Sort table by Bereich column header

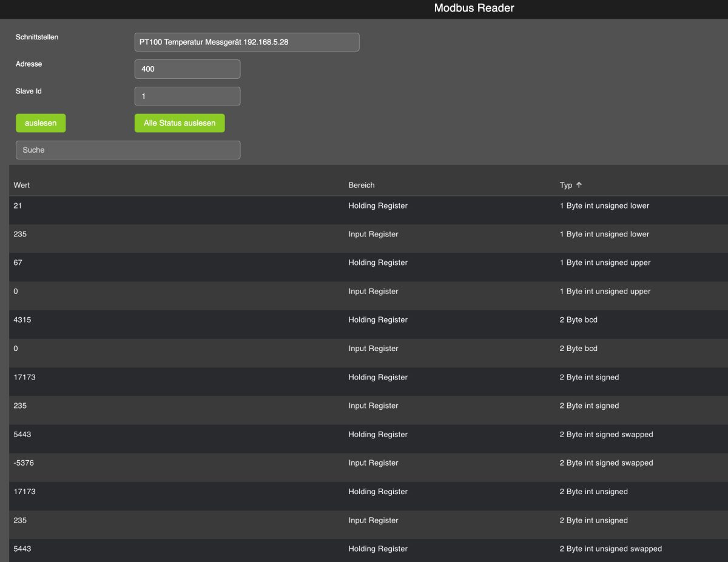point(361,185)
